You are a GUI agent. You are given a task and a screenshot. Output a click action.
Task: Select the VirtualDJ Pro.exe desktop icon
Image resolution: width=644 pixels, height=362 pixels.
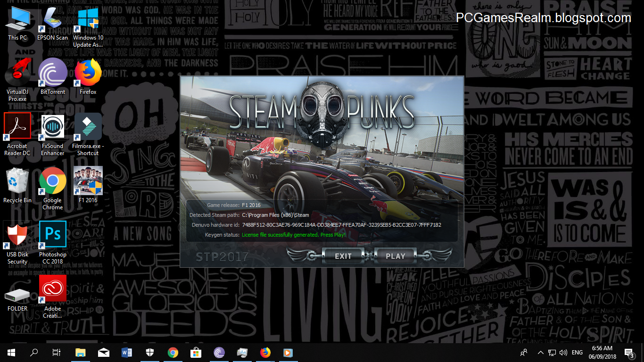tap(17, 79)
